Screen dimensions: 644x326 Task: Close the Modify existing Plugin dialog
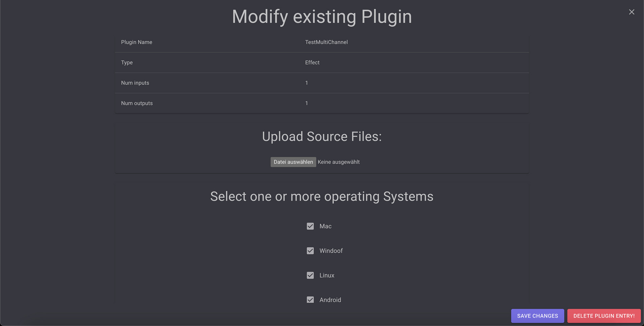pos(631,12)
